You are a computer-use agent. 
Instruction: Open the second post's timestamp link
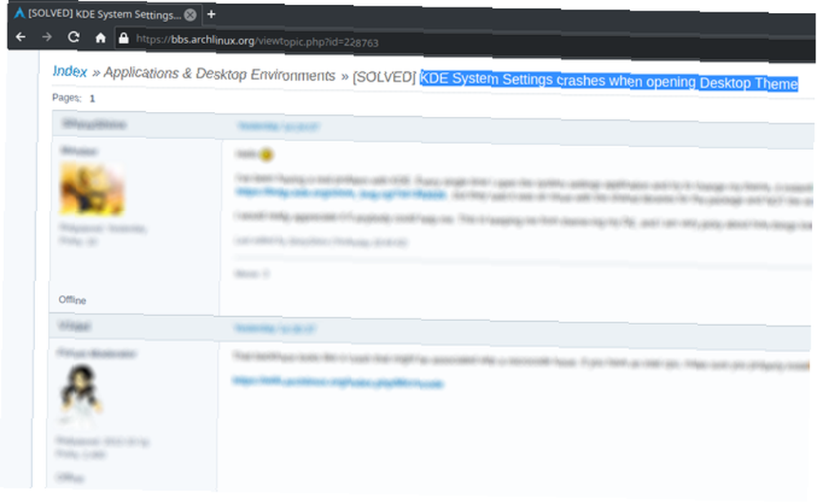click(x=275, y=328)
